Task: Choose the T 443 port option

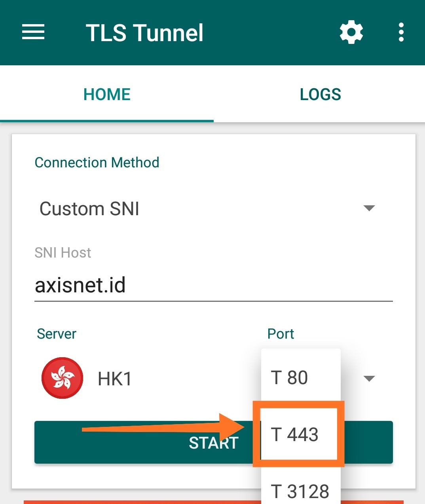Action: pyautogui.click(x=299, y=434)
